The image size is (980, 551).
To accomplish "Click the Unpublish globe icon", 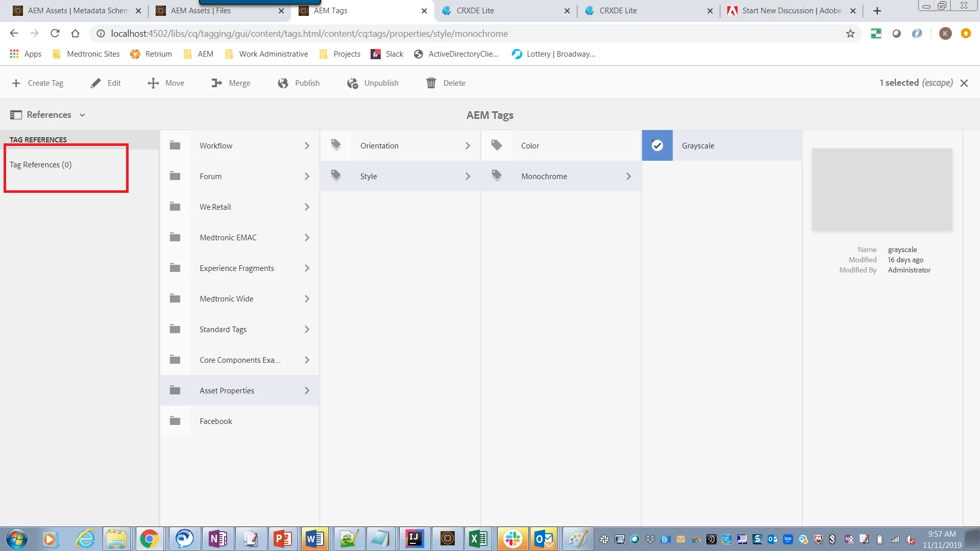I will [x=352, y=83].
